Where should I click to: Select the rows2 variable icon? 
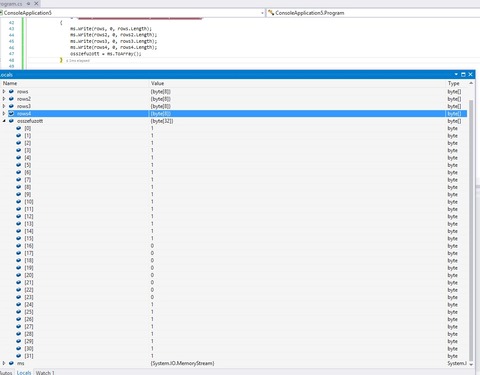point(11,99)
